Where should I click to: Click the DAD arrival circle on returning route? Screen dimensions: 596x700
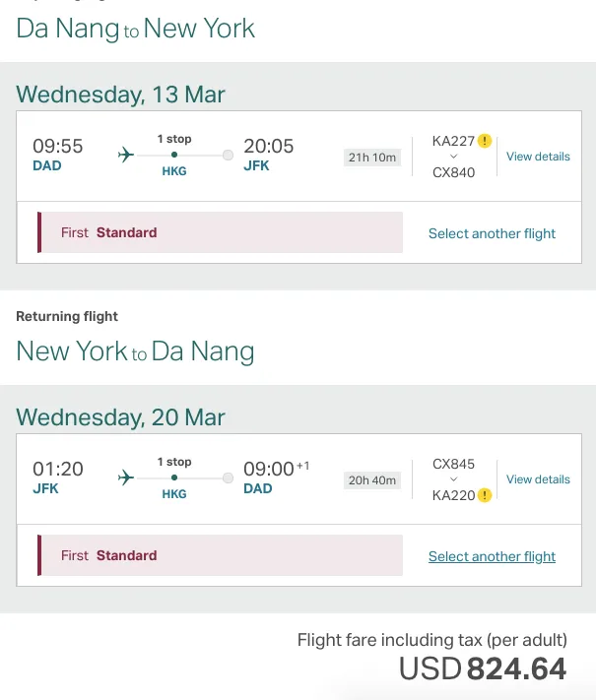click(x=228, y=478)
